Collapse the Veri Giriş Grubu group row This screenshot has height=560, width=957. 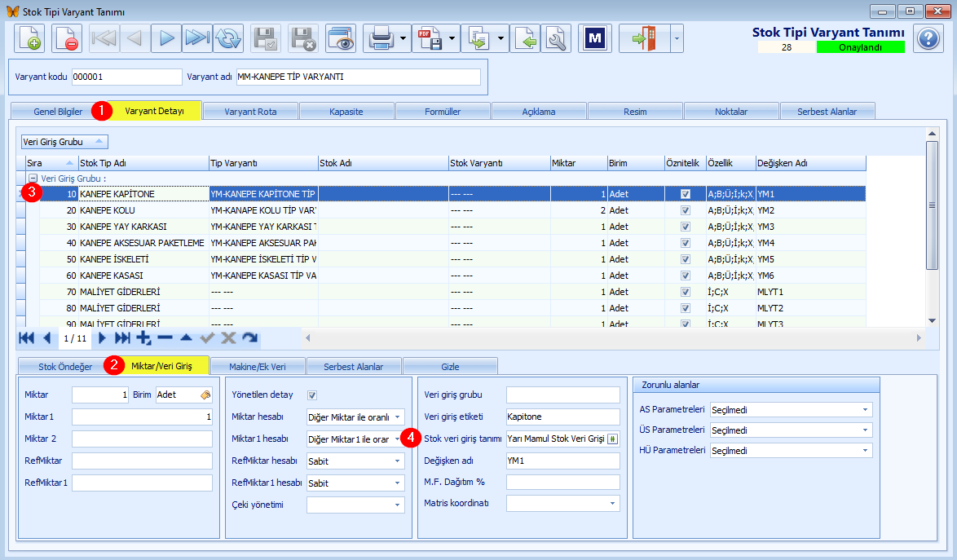33,179
